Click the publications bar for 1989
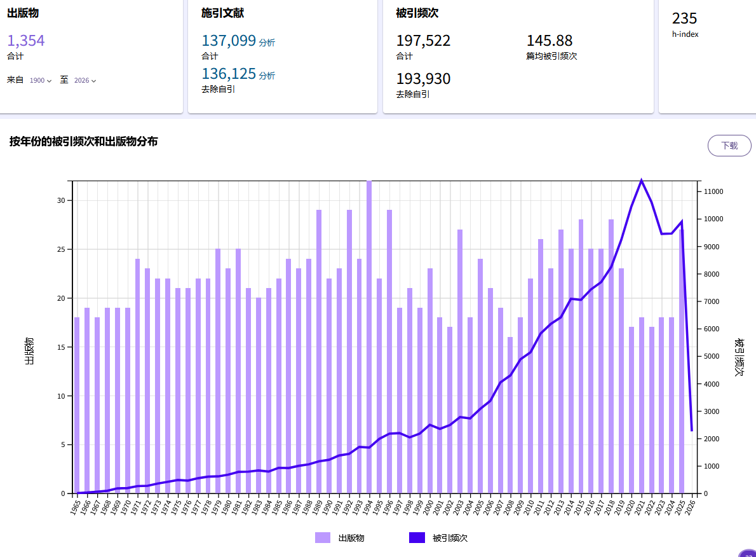 point(319,352)
